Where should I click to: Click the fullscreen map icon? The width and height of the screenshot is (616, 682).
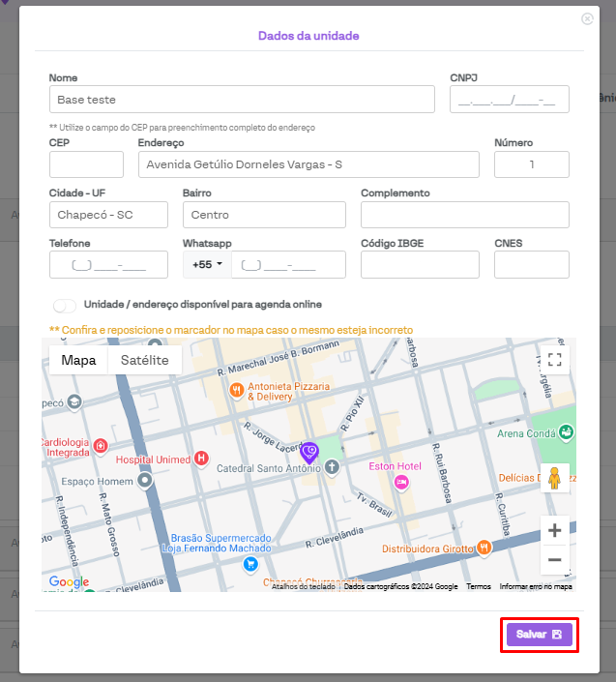[x=554, y=360]
